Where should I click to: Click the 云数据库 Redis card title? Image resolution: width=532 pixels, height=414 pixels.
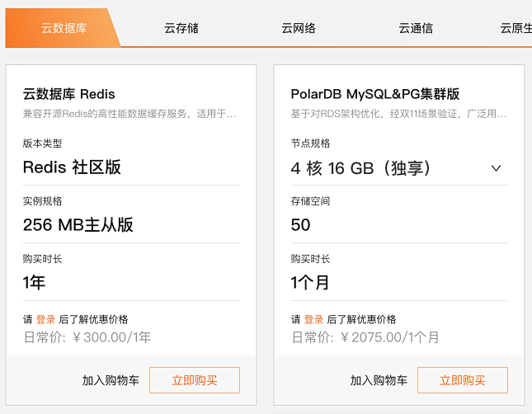[x=68, y=93]
